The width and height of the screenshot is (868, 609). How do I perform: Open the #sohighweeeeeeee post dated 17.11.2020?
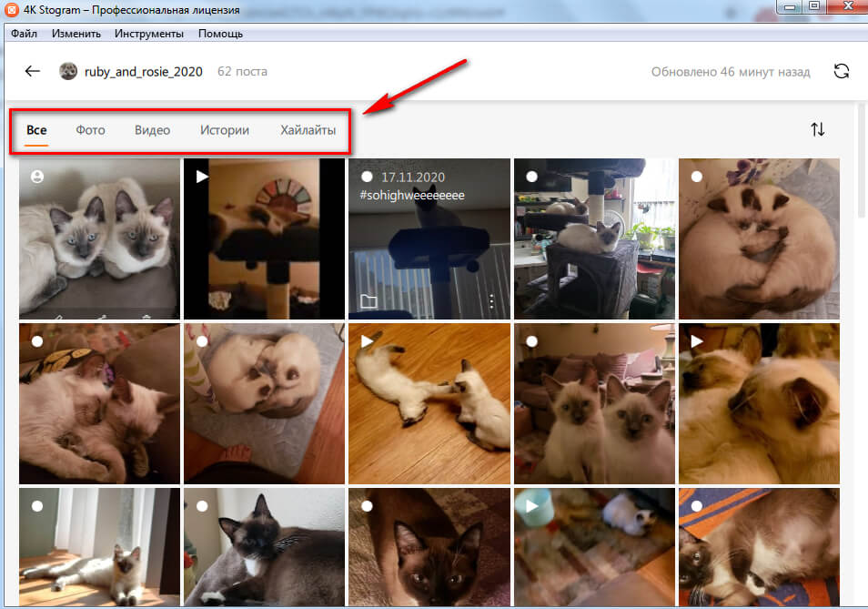pyautogui.click(x=429, y=239)
